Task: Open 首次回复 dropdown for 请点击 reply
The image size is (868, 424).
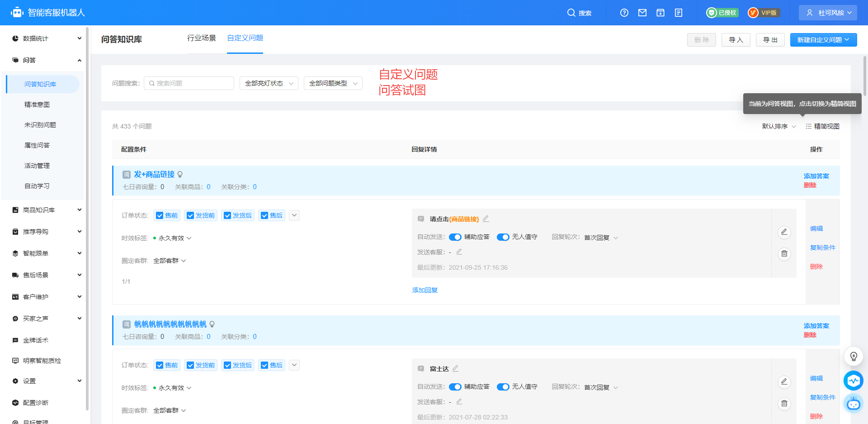Action: [x=601, y=238]
